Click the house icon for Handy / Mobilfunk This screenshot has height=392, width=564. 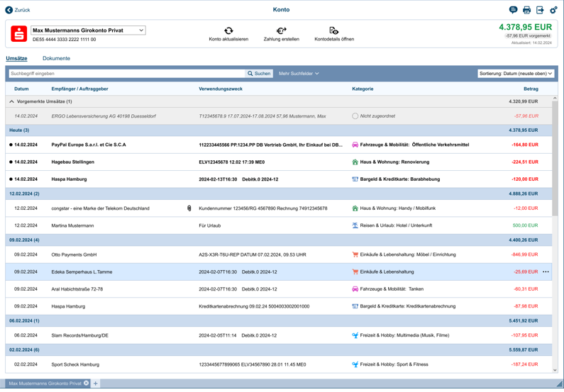[355, 208]
